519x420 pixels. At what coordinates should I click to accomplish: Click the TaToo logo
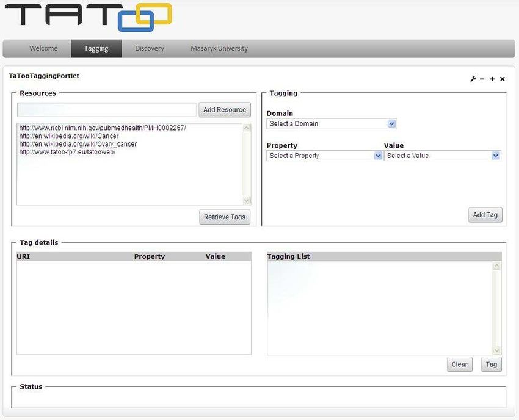[89, 17]
